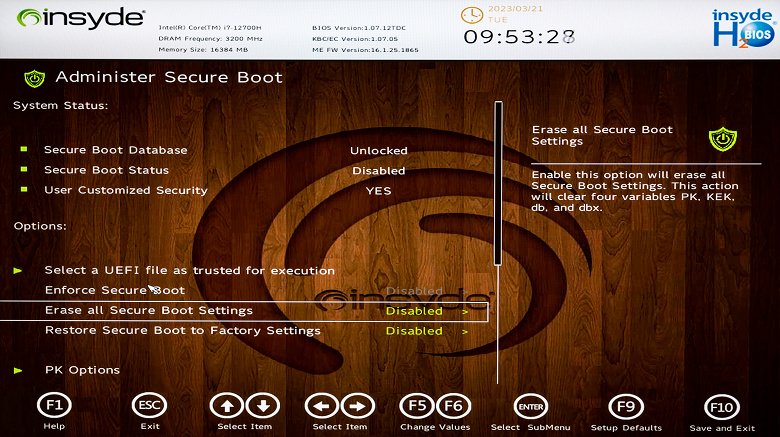This screenshot has width=780, height=437.
Task: Click the right arrow Select Item icon
Action: pos(358,406)
